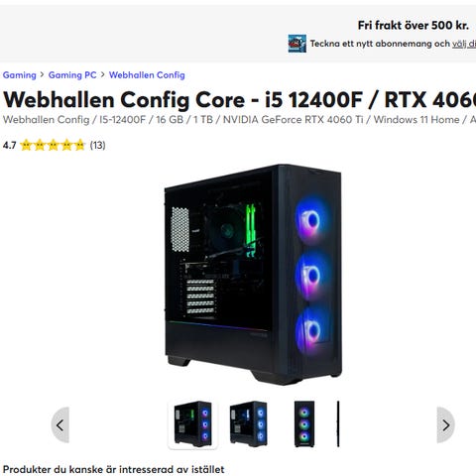The width and height of the screenshot is (476, 476).
Task: Open the 13 reviews count
Action: [97, 145]
